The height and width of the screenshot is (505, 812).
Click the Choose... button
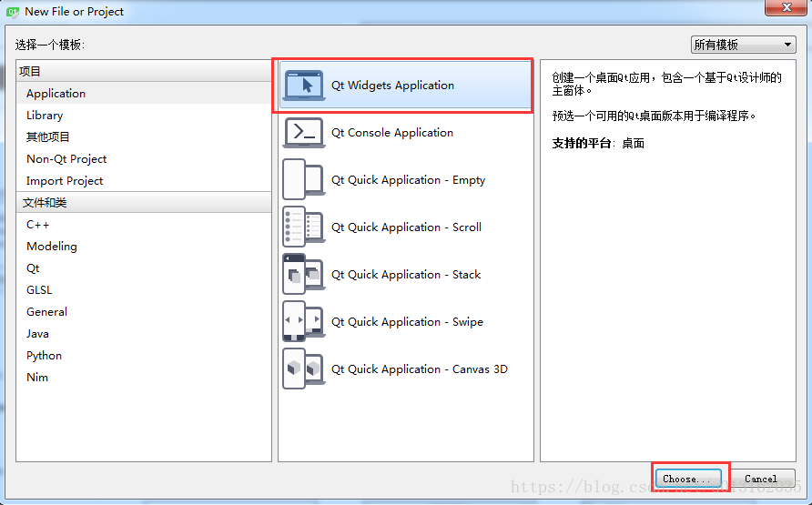pos(688,479)
